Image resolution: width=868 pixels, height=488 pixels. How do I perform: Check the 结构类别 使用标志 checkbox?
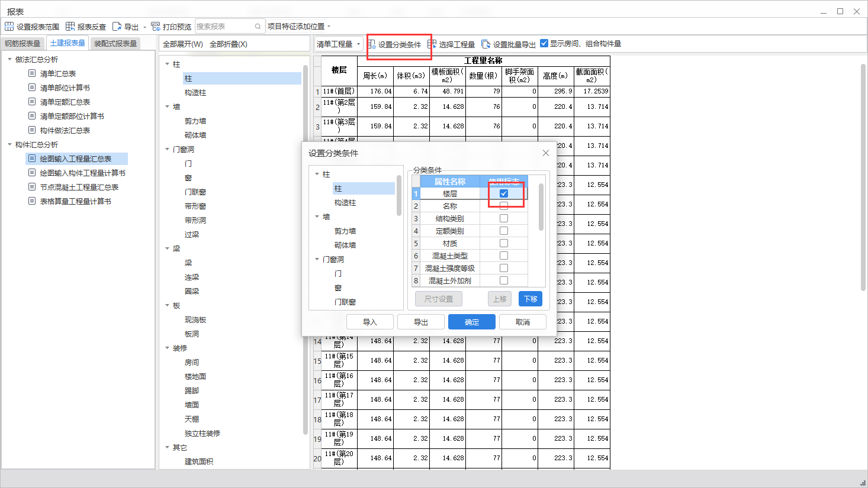click(504, 218)
